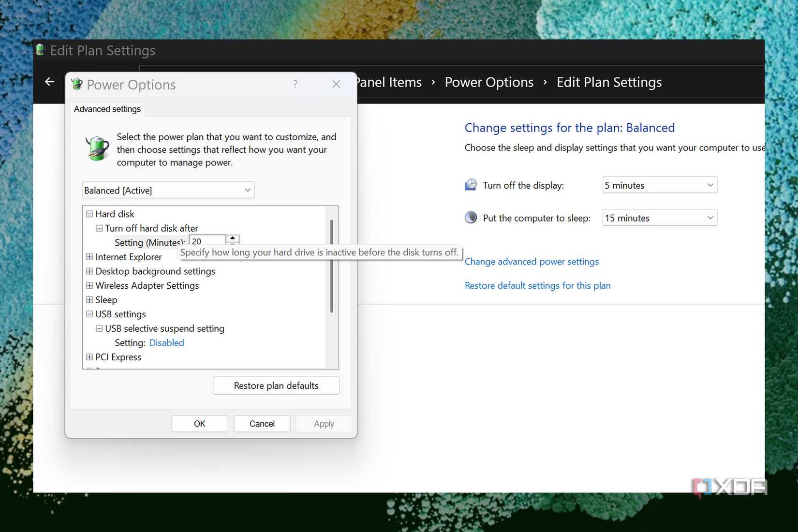The image size is (798, 532).
Task: Click the large battery plug icon in dialog
Action: click(x=97, y=148)
